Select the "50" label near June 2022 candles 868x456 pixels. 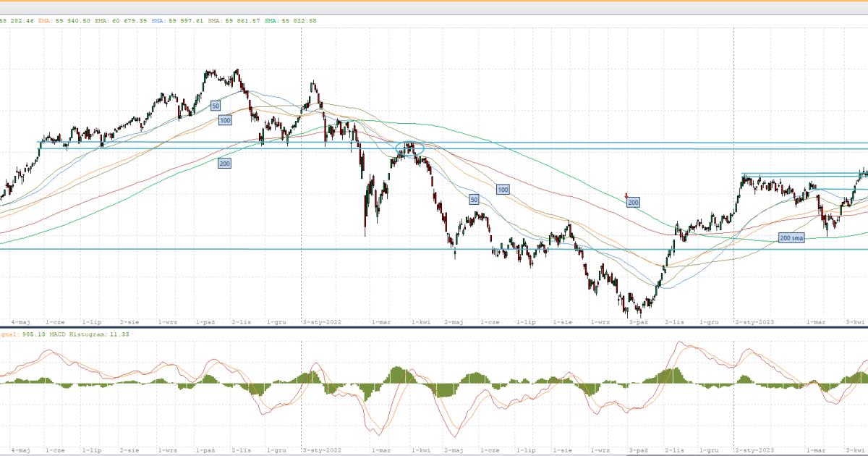[x=474, y=199]
